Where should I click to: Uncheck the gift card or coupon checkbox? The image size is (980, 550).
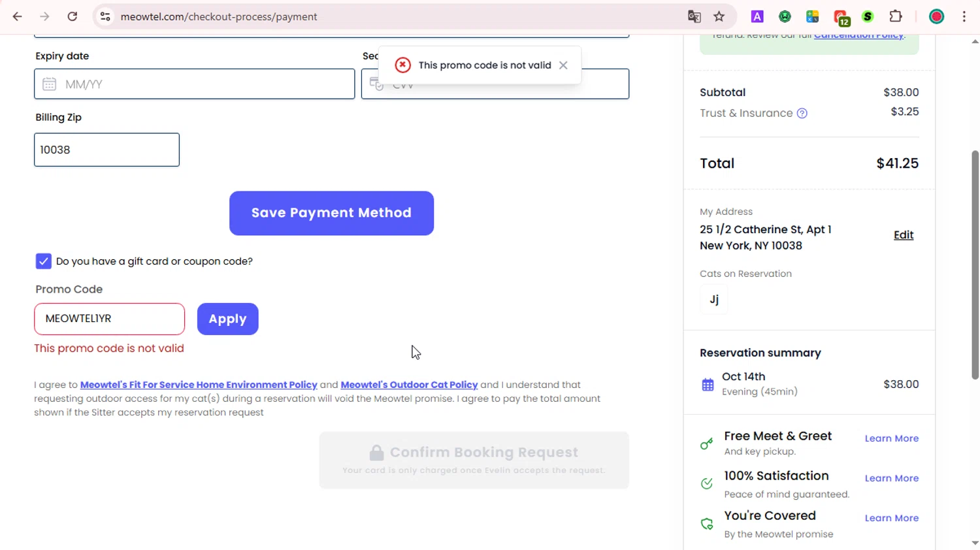coord(43,261)
